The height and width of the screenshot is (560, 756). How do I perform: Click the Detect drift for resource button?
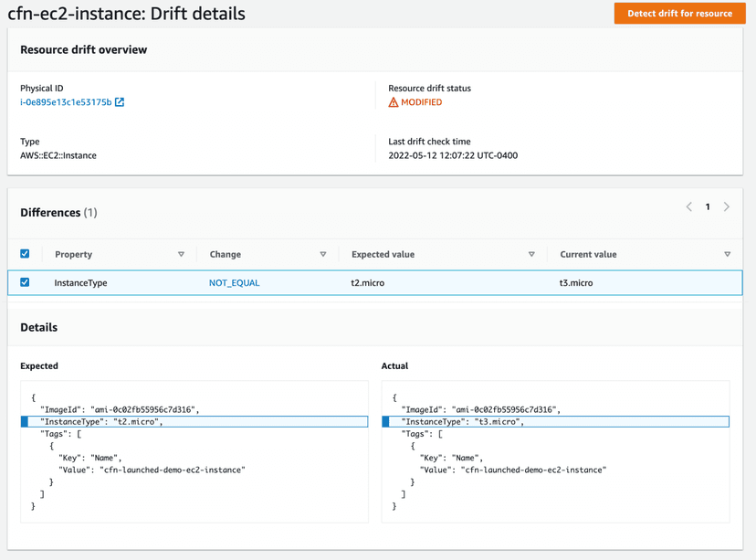[679, 14]
